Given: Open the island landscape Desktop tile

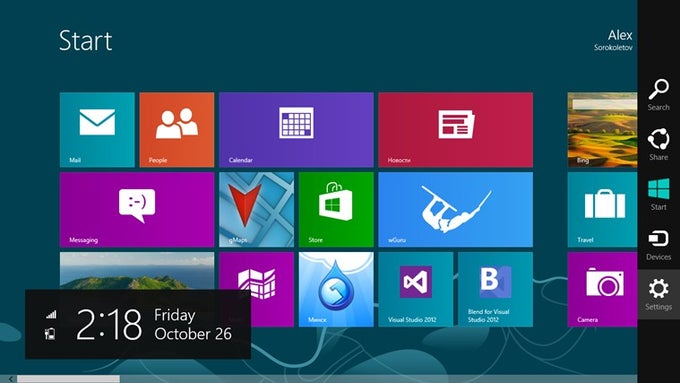Looking at the screenshot, I should pos(137,271).
